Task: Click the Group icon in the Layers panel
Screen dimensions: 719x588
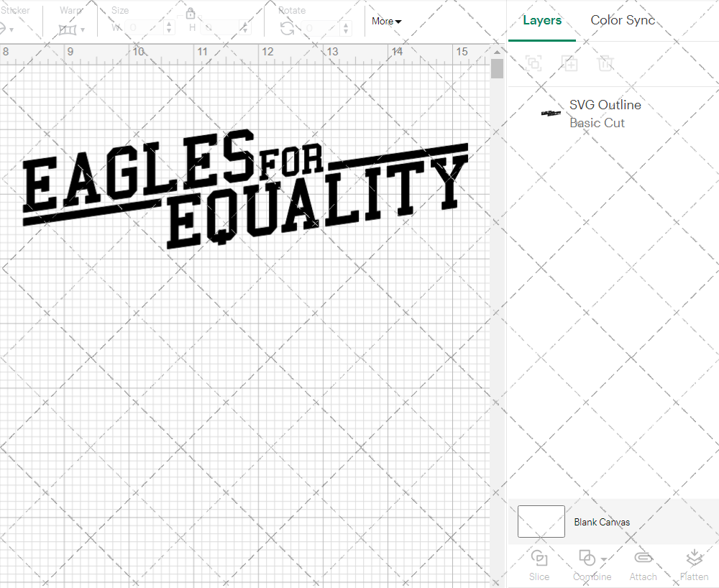Action: [533, 63]
